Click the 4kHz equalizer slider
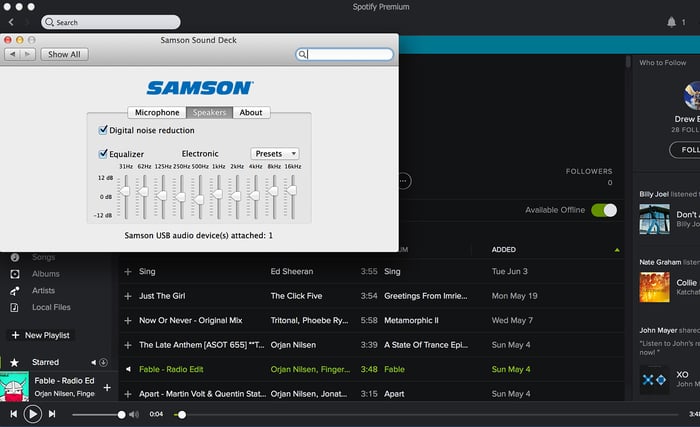This screenshot has width=700, height=427. [x=255, y=195]
